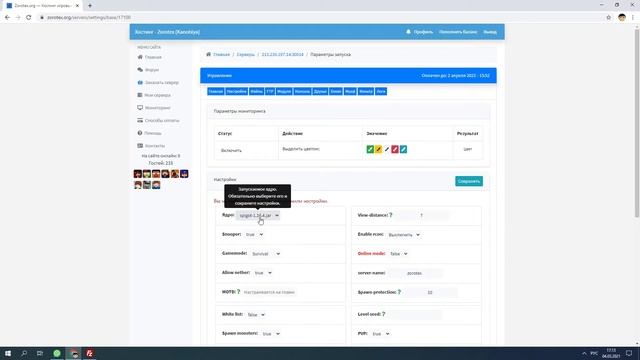
Task: Open the Главная sidebar home icon
Action: (x=140, y=57)
